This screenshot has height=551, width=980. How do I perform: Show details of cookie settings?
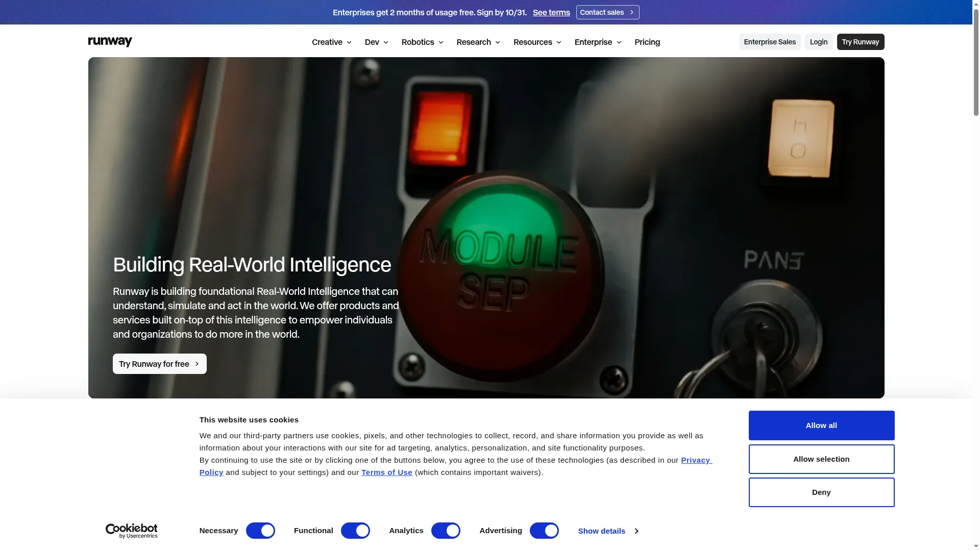tap(608, 531)
